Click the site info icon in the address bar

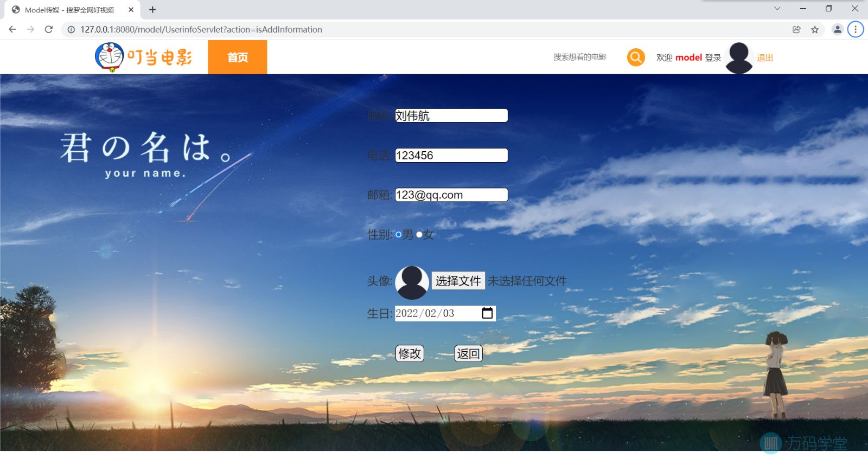click(x=71, y=29)
